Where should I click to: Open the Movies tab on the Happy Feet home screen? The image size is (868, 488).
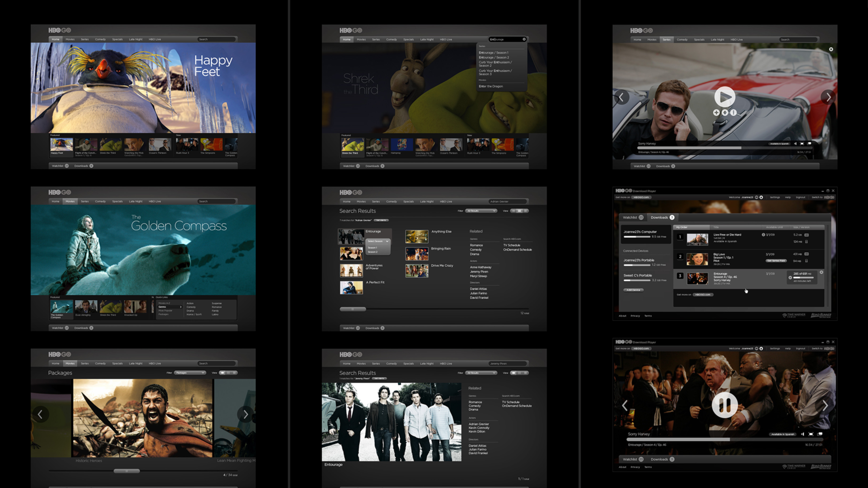point(70,39)
